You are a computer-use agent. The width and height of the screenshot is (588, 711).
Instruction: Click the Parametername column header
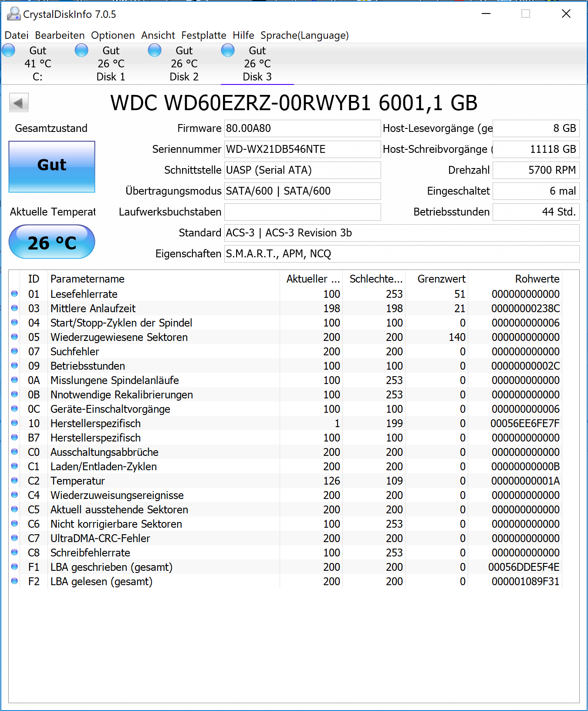pyautogui.click(x=163, y=279)
